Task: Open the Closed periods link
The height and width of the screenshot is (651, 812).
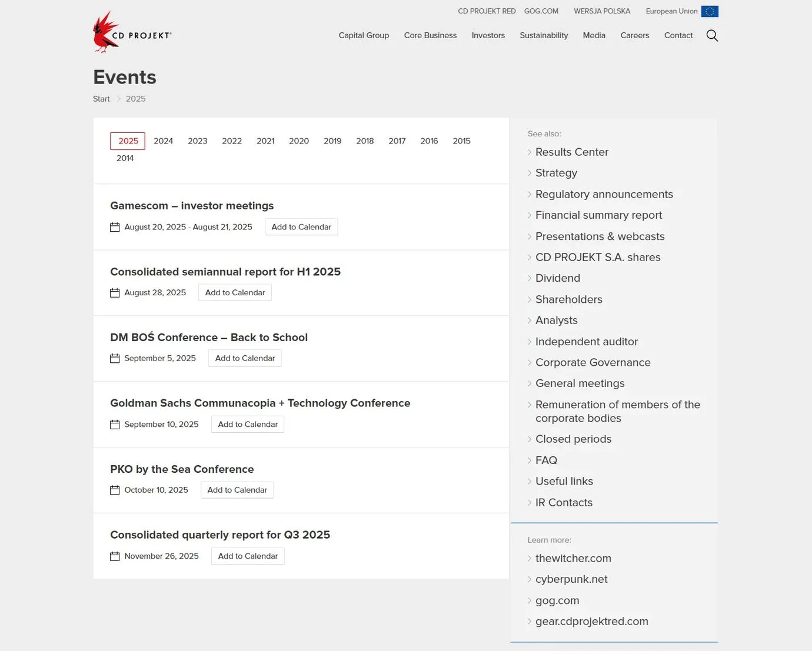Action: pyautogui.click(x=574, y=439)
